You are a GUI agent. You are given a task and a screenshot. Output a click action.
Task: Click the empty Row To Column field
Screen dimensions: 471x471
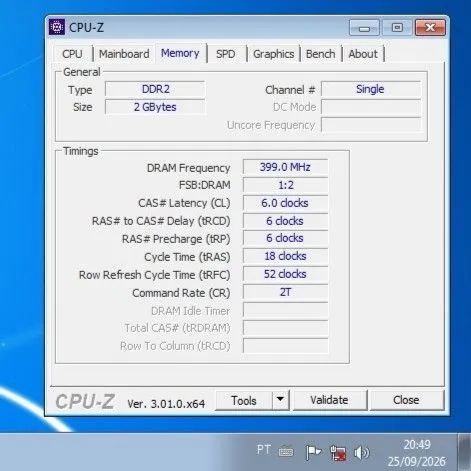(285, 346)
